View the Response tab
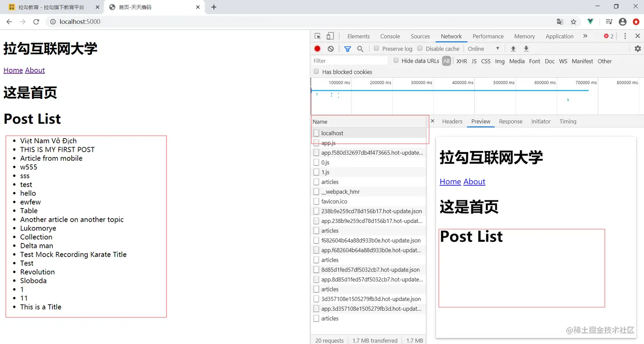Screen dimensions: 644x344 [x=511, y=121]
